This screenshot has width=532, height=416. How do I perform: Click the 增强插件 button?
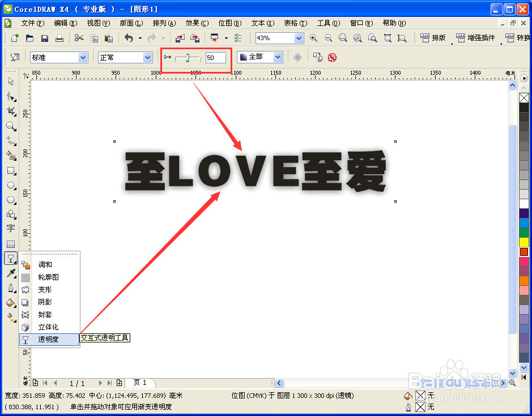coord(475,37)
